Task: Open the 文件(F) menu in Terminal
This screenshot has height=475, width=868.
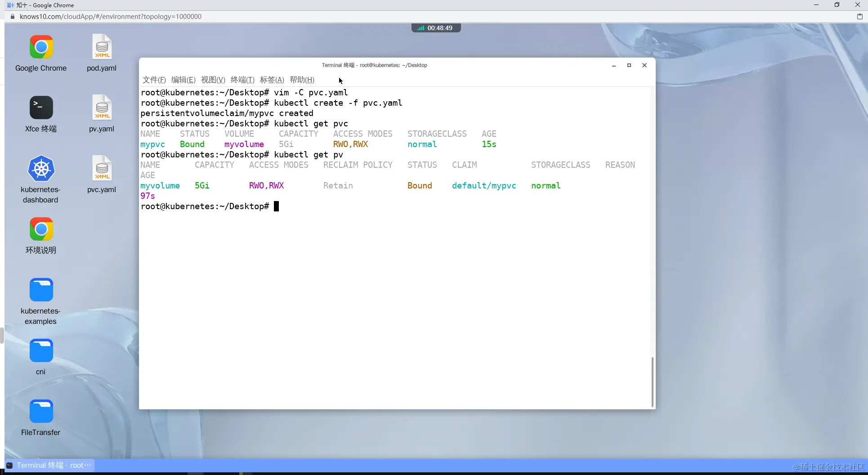Action: click(154, 80)
